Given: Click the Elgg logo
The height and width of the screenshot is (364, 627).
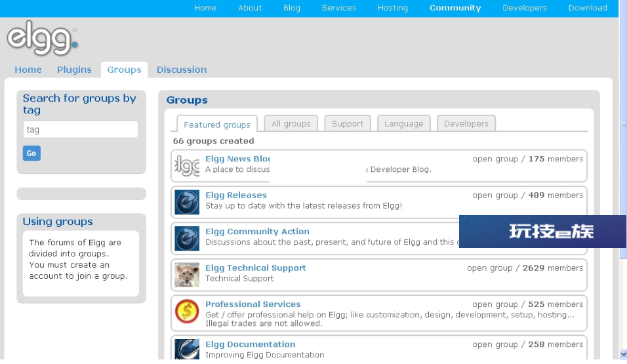Looking at the screenshot, I should pyautogui.click(x=42, y=39).
